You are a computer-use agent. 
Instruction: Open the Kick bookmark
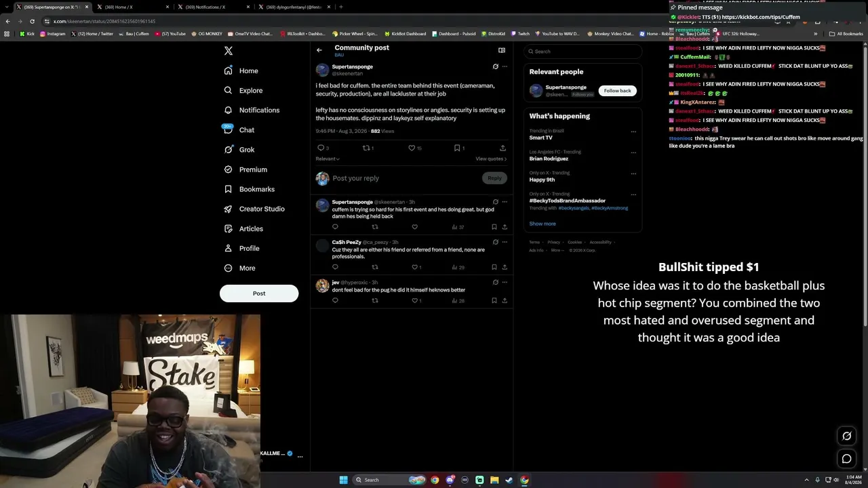tap(27, 34)
